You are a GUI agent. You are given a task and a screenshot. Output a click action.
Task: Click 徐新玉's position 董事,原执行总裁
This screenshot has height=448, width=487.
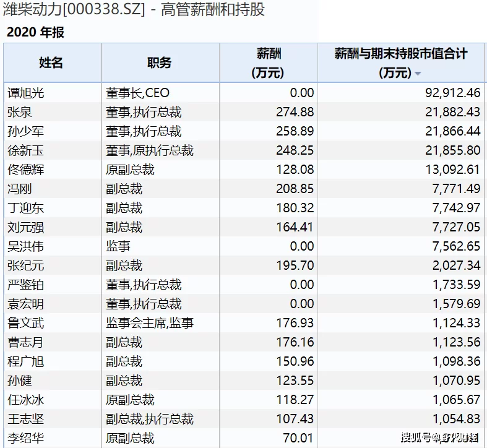pos(150,150)
